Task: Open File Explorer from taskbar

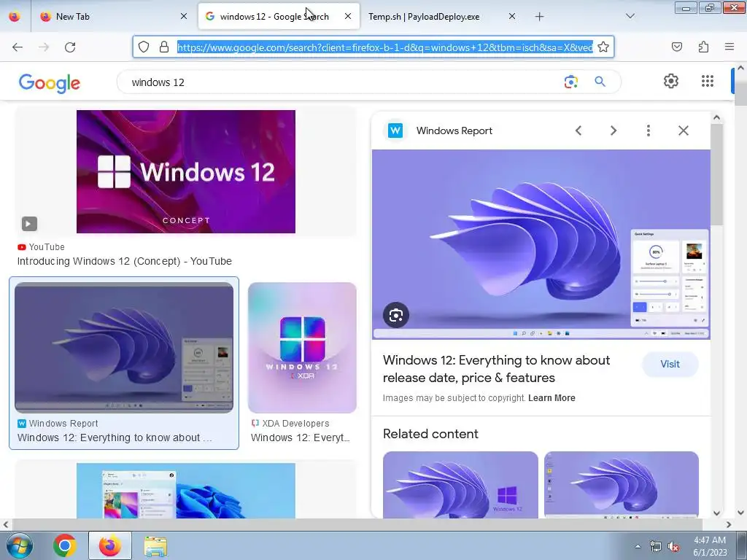Action: (155, 545)
